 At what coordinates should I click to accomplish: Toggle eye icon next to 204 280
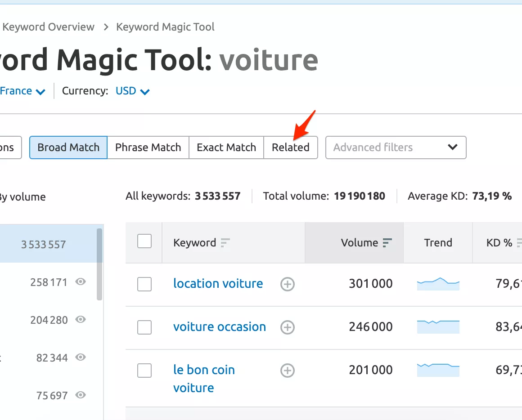pos(81,320)
